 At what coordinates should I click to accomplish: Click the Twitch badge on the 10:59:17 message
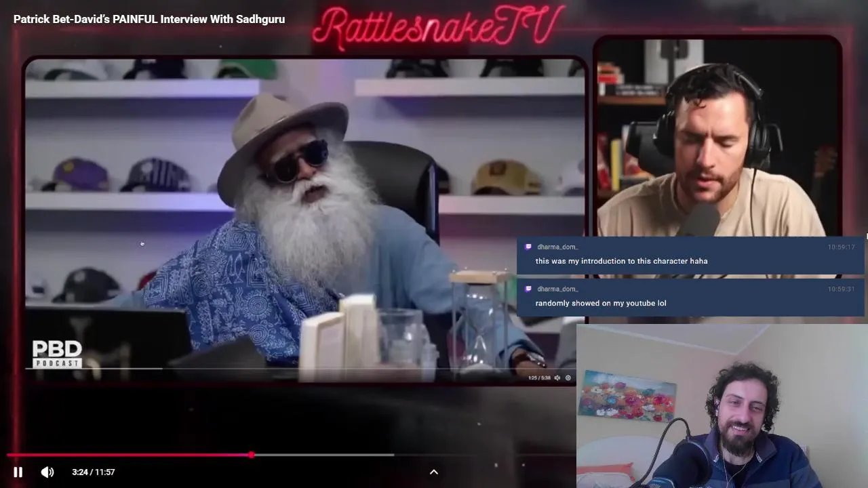(x=528, y=247)
